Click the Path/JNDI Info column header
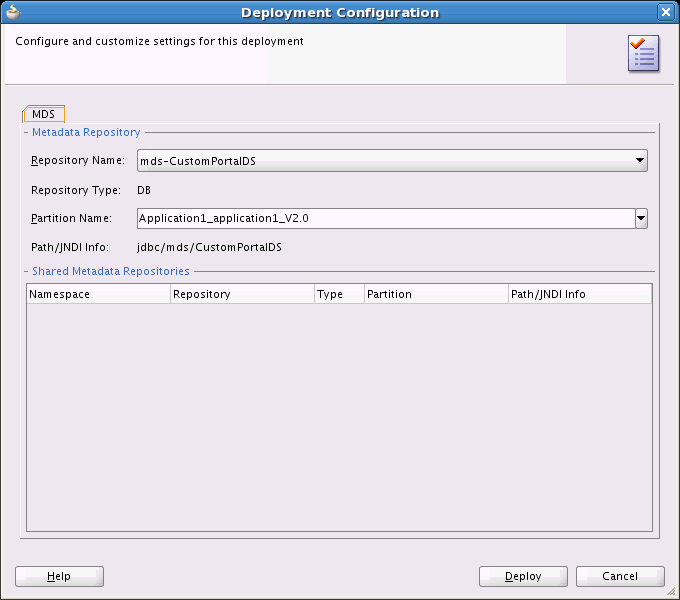The image size is (680, 600). pyautogui.click(x=580, y=294)
